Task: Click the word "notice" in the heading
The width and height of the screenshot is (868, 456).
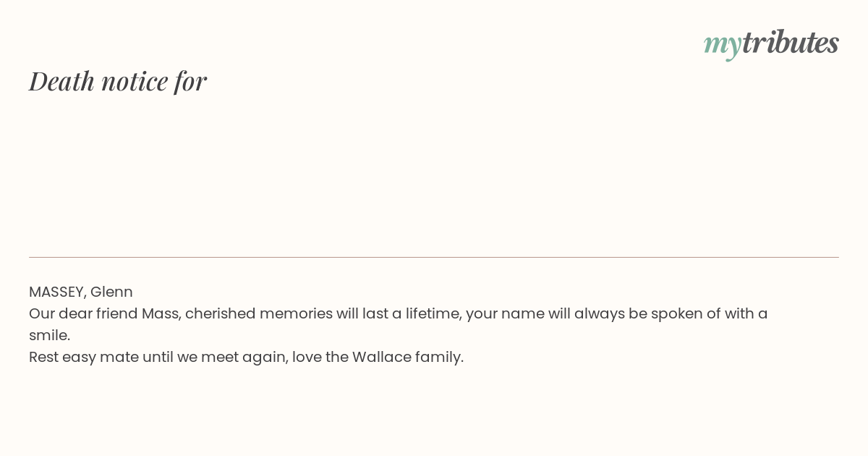Action: (x=135, y=81)
